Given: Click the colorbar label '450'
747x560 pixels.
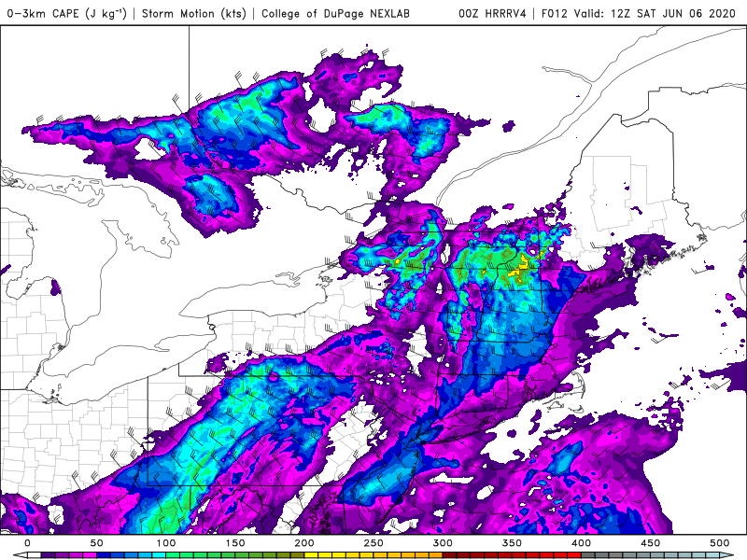Looking at the screenshot, I should coord(650,543).
